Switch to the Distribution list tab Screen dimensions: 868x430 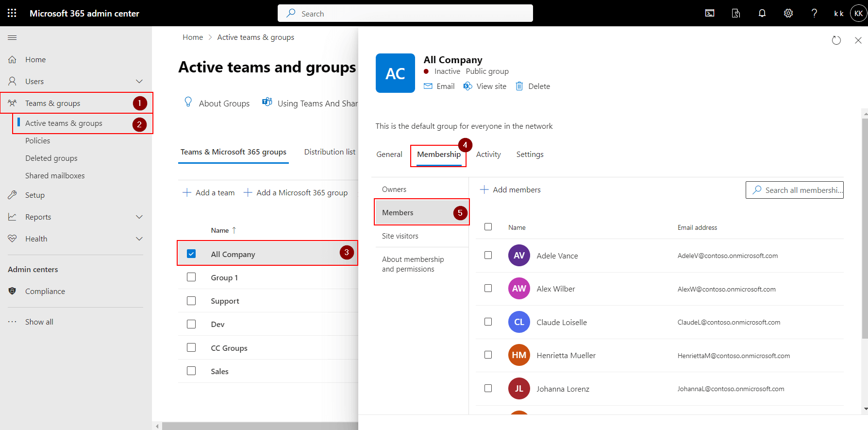[330, 152]
